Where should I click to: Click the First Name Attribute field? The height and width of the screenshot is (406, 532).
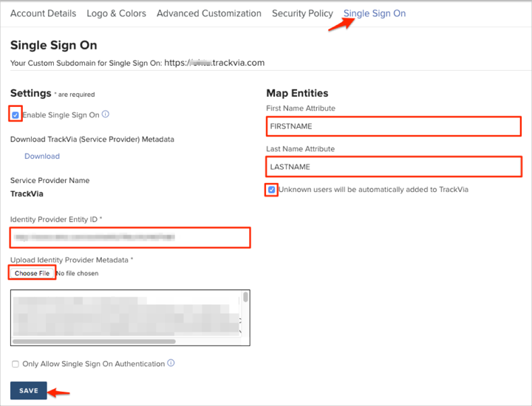point(394,127)
